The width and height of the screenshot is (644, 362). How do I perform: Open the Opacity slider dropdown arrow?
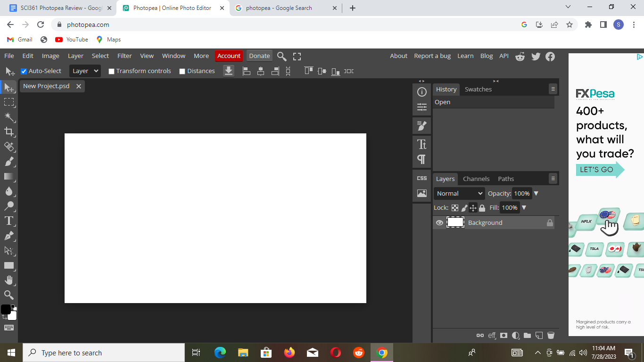click(535, 193)
